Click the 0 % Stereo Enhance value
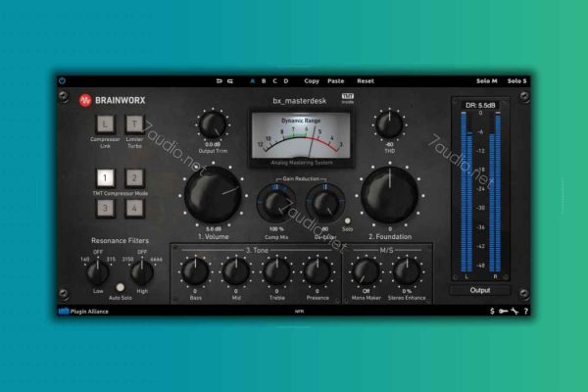Image resolution: width=588 pixels, height=392 pixels. click(x=407, y=291)
